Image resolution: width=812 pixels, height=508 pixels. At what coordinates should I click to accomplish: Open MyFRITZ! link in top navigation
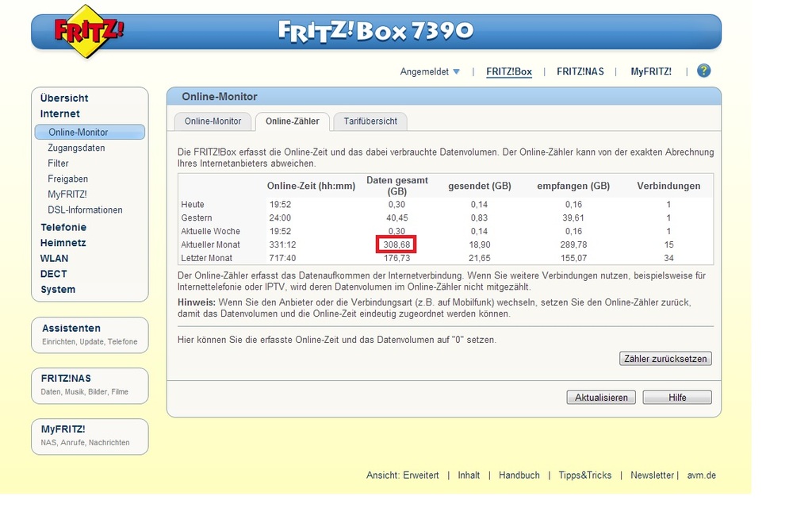click(650, 71)
